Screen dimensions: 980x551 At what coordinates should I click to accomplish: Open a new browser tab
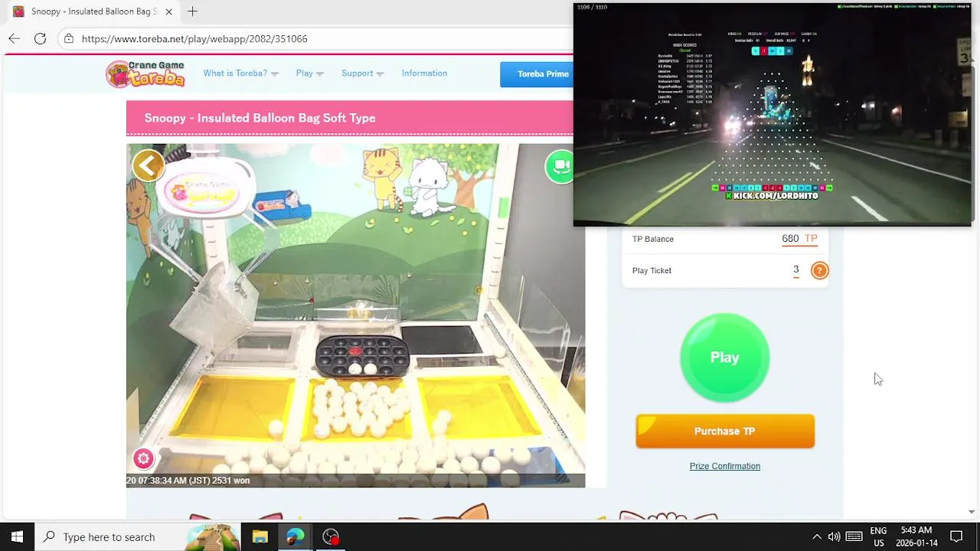tap(193, 11)
